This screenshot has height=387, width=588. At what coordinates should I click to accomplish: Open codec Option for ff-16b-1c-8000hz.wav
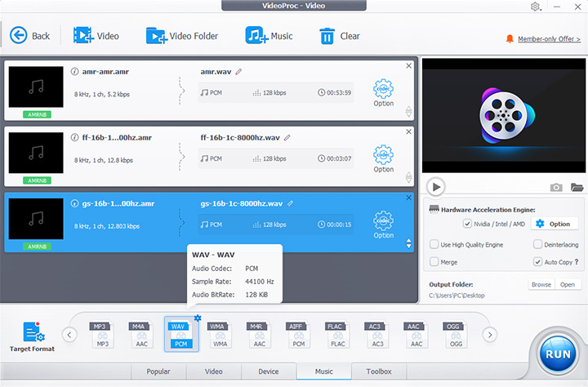(383, 158)
